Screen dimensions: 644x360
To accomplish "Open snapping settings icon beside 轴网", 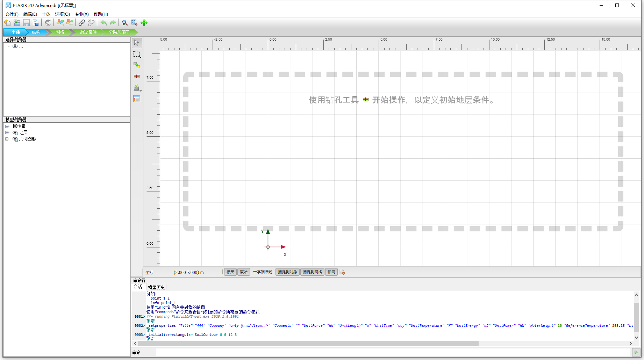I will tap(343, 272).
